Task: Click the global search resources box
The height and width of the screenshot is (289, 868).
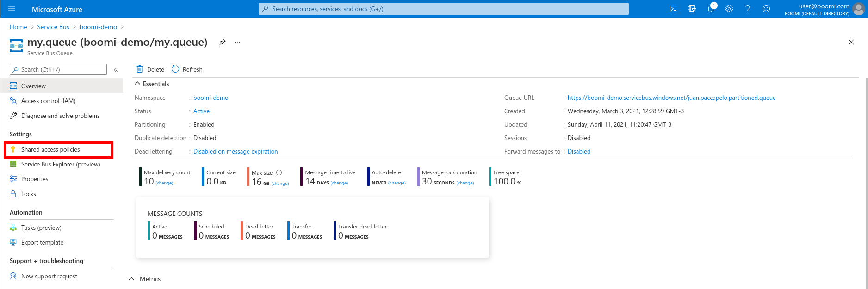Action: pos(443,9)
